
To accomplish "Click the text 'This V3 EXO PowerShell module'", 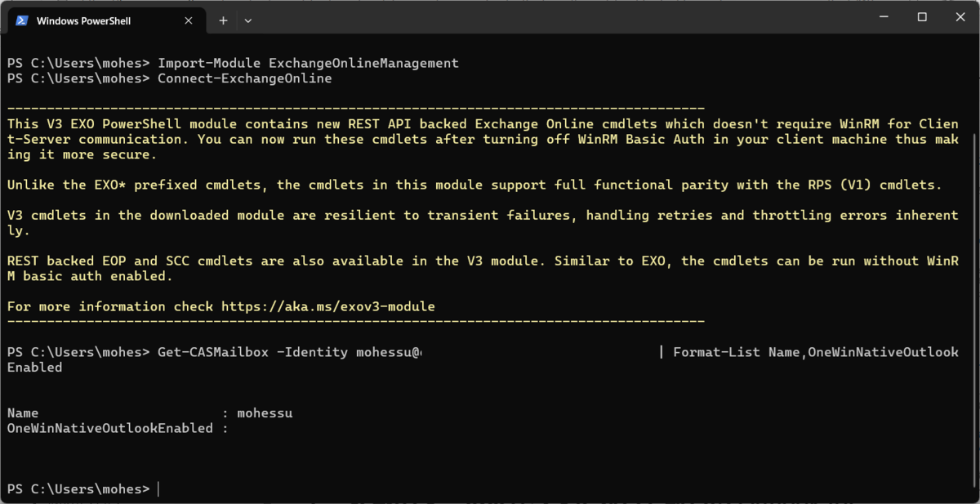I will click(x=122, y=124).
